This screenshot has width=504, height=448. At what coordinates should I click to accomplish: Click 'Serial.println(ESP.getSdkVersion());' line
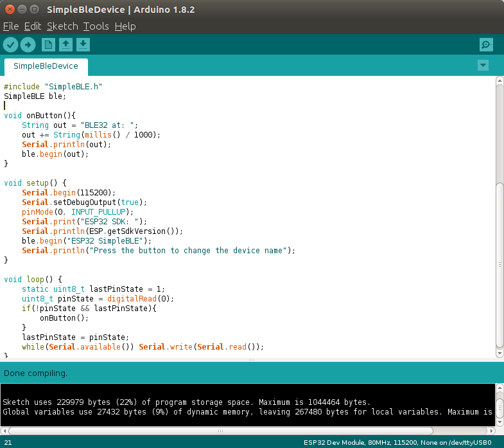click(102, 231)
